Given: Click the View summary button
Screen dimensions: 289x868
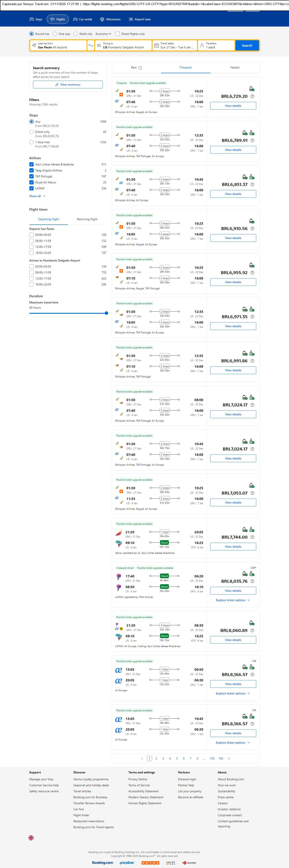Looking at the screenshot, I should coord(68,85).
